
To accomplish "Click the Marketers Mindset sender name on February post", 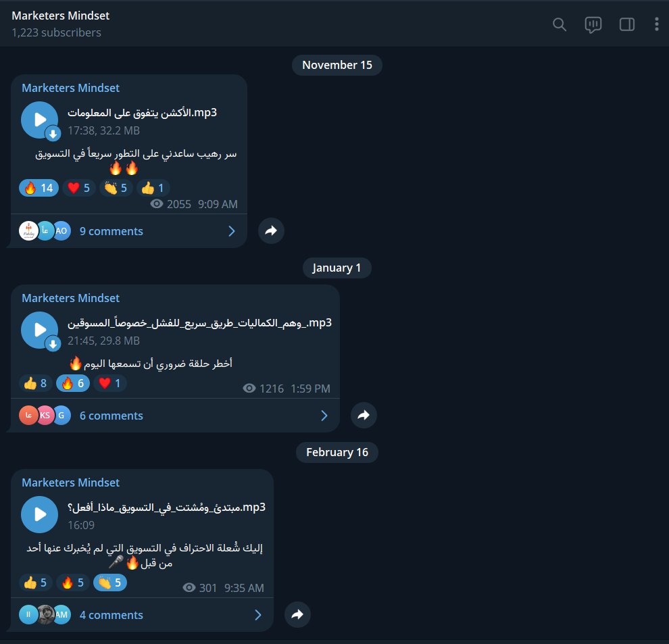I will click(x=70, y=482).
